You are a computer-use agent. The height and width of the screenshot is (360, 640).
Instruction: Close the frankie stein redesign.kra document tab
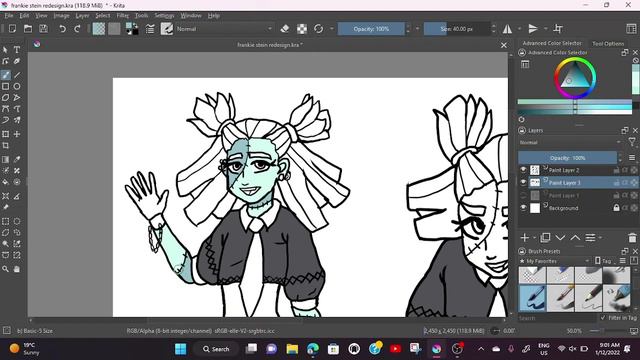[504, 45]
